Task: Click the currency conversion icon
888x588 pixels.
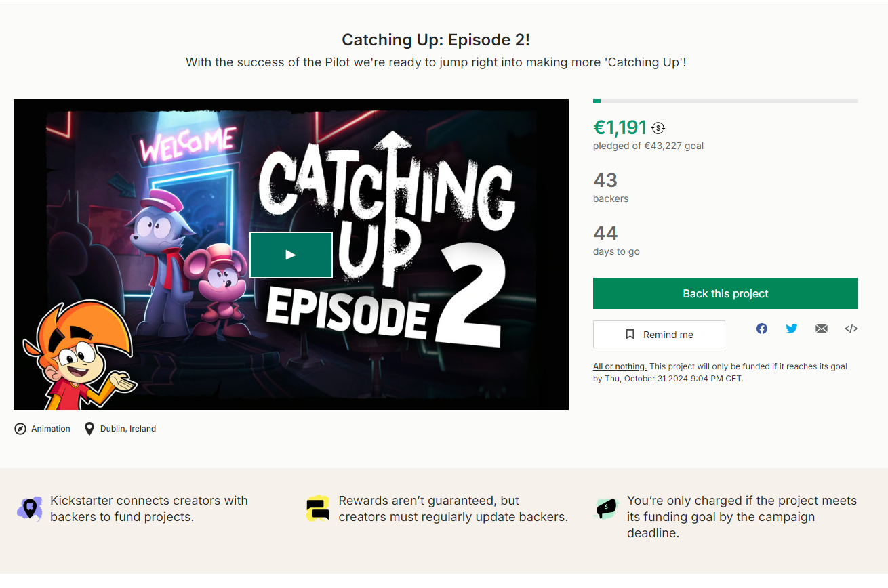Action: 658,128
